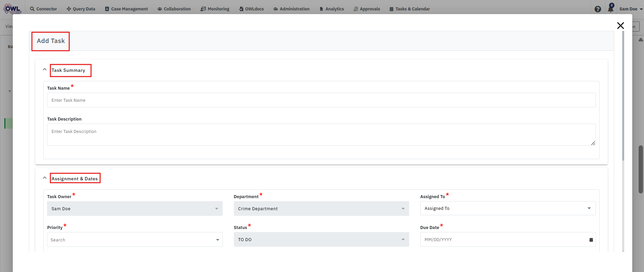644x272 pixels.
Task: Collapse the Task Summary section
Action: coord(45,70)
